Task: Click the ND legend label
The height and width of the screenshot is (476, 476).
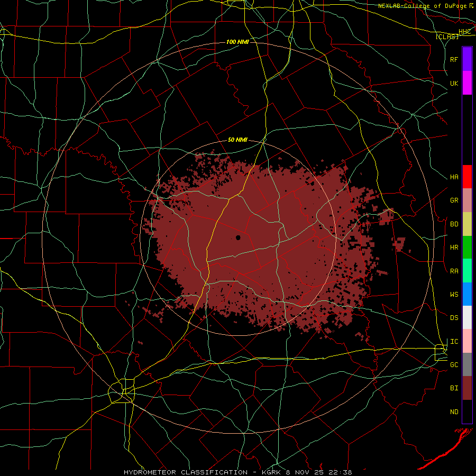Action: pos(454,412)
